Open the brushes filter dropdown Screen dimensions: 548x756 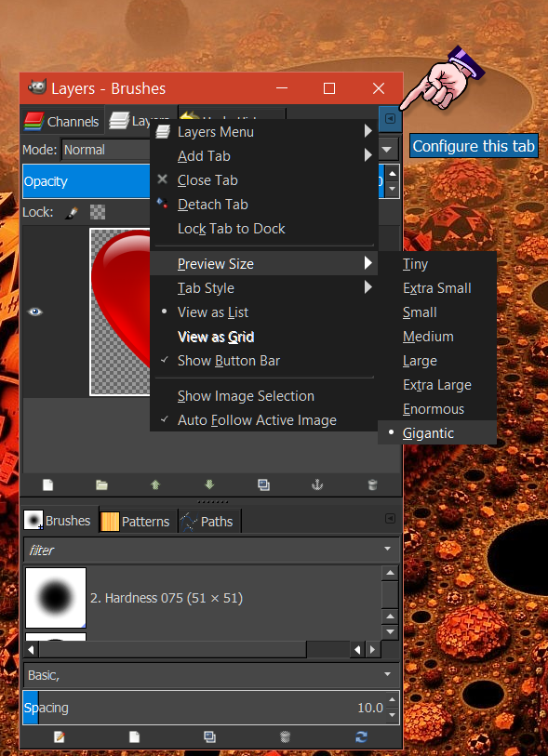pos(387,550)
